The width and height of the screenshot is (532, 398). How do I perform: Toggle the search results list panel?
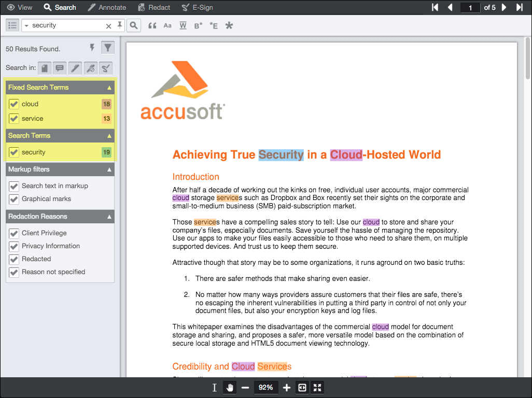pos(12,25)
